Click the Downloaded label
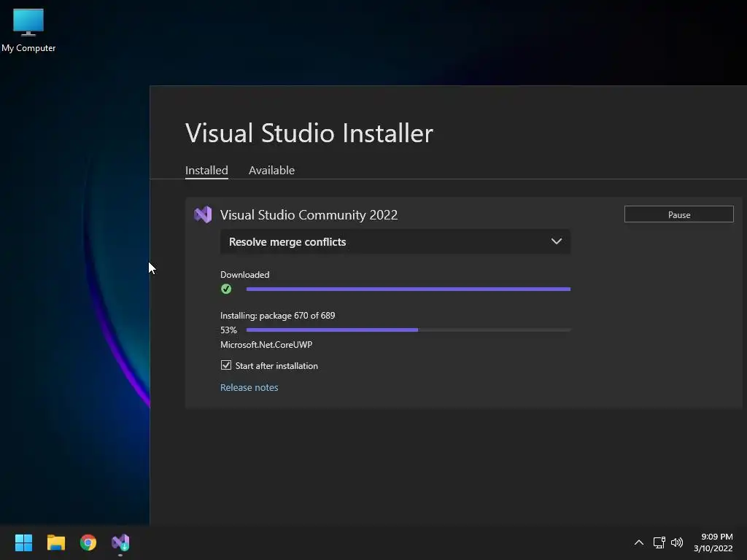 (x=245, y=275)
